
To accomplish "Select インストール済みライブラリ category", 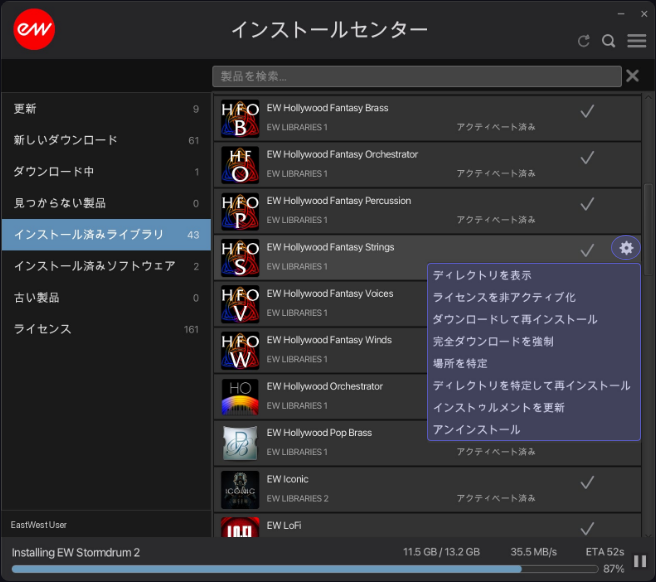I will (106, 235).
